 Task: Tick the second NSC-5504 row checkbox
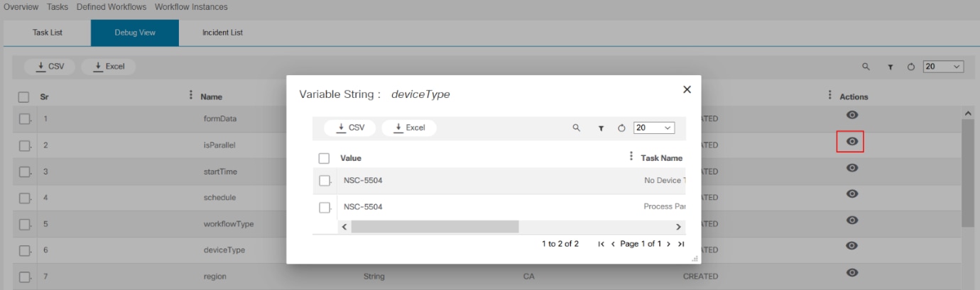click(325, 208)
